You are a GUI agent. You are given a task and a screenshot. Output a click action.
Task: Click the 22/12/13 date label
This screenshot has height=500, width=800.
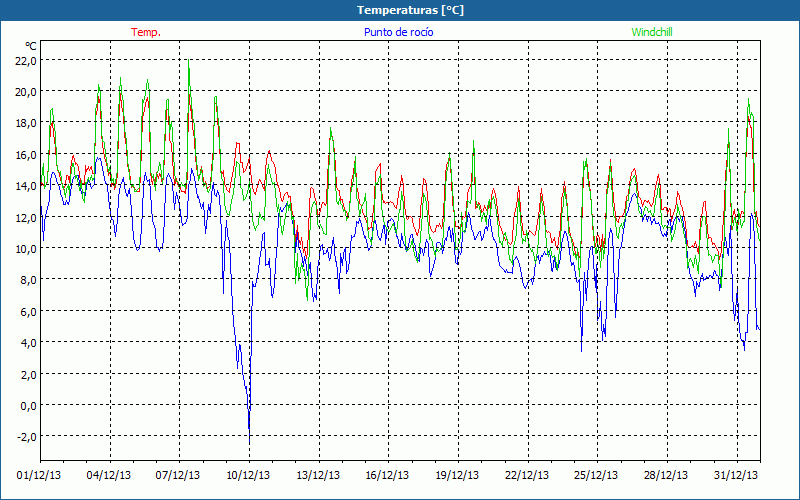[x=527, y=476]
